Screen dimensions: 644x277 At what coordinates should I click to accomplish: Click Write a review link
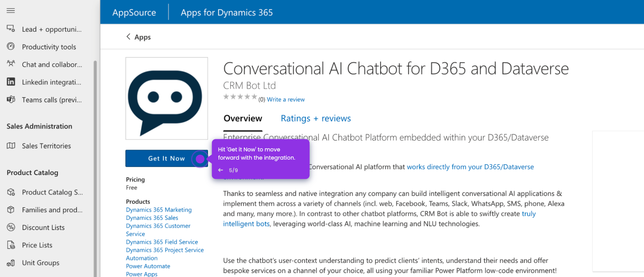point(286,99)
